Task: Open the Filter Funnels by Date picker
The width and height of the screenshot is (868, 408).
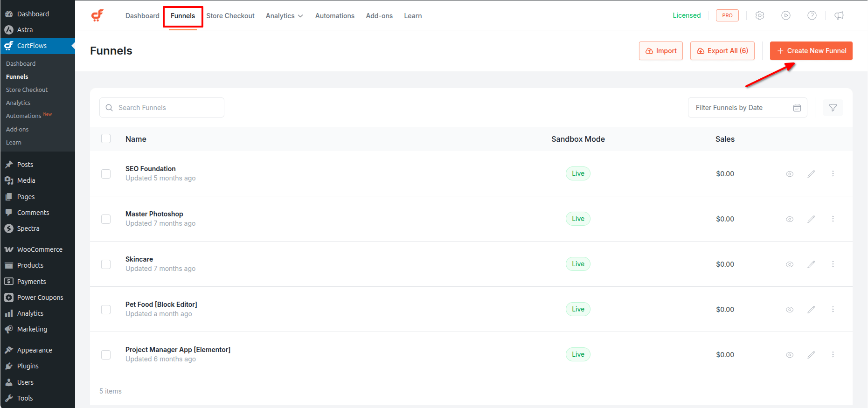Action: coord(747,108)
